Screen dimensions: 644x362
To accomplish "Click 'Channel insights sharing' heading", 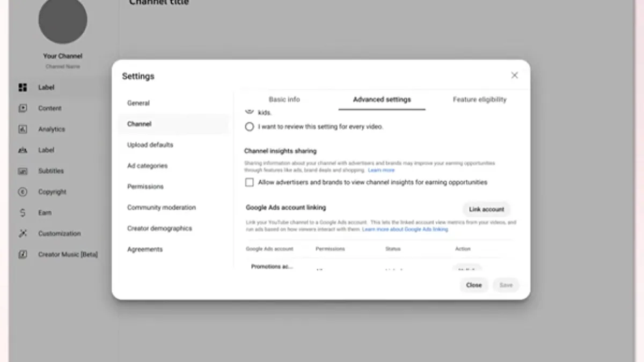I will point(280,151).
